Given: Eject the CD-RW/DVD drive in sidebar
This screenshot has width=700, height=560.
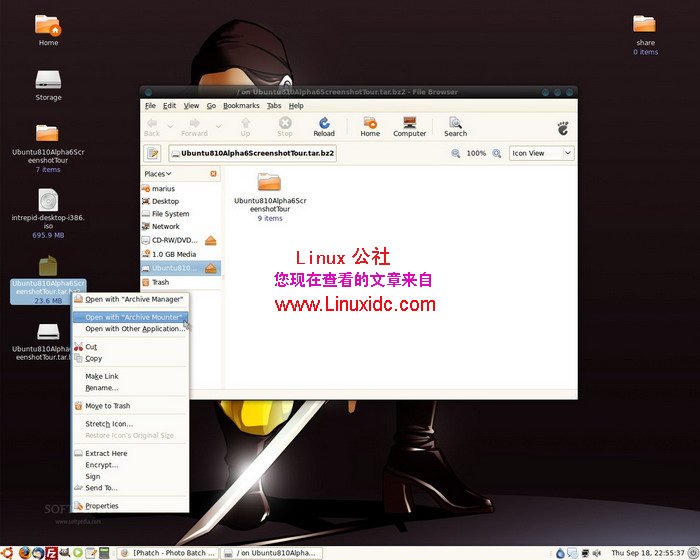Looking at the screenshot, I should tap(211, 241).
